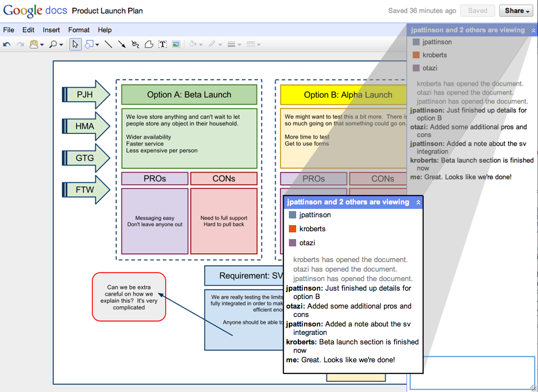Screen dimensions: 538x392
Task: Expand the Share dropdown button
Action: coord(517,11)
